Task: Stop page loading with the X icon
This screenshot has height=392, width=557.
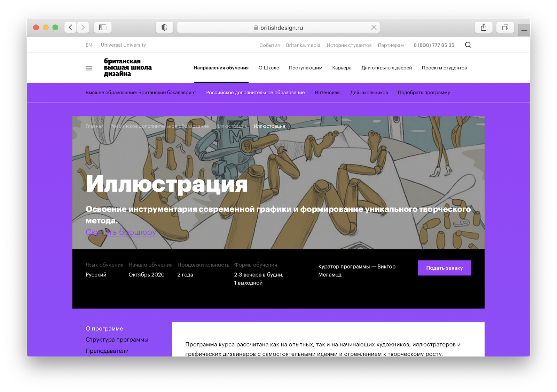Action: pos(374,27)
